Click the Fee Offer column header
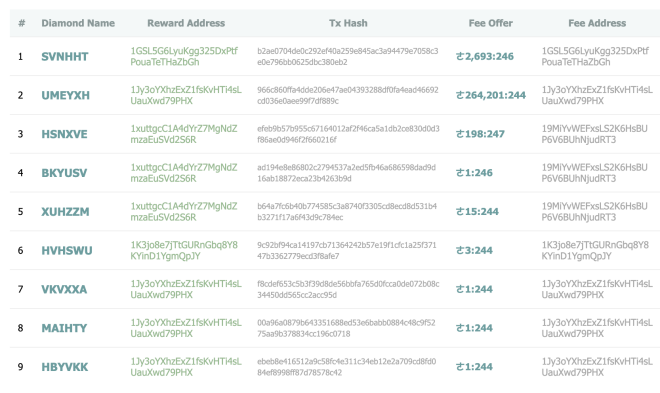Screen dimensions: 660x393 click(491, 23)
